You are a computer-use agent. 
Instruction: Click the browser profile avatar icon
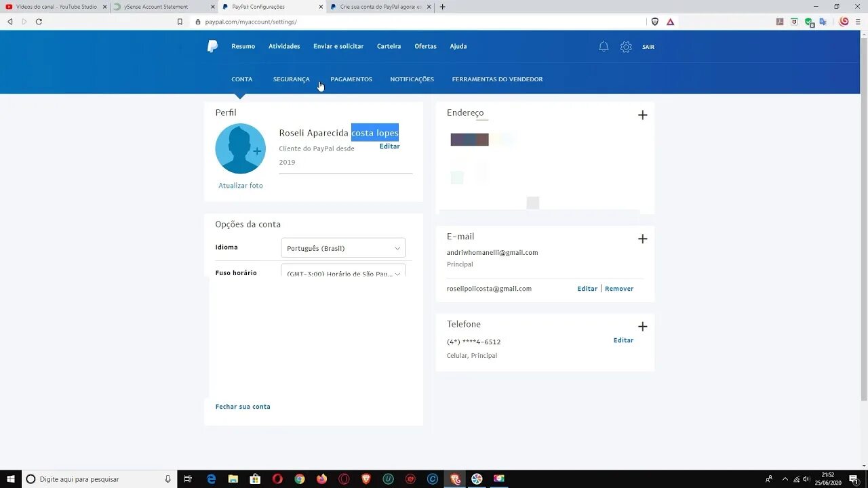(844, 22)
